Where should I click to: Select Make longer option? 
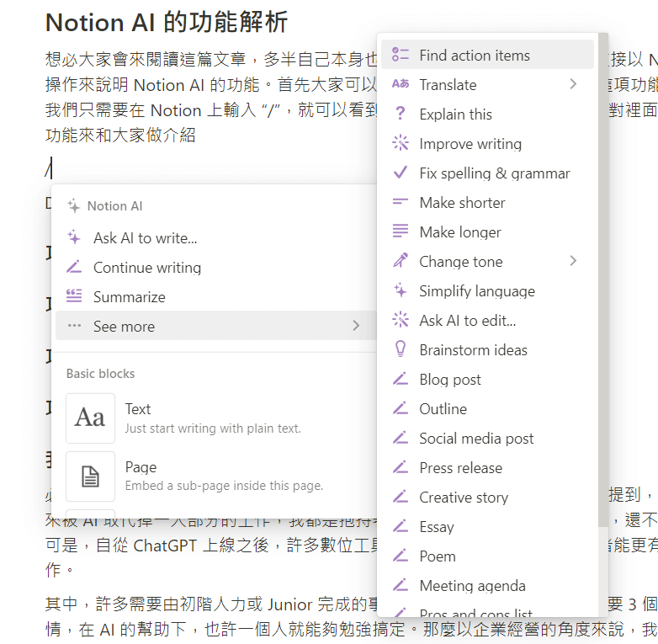pyautogui.click(x=488, y=232)
